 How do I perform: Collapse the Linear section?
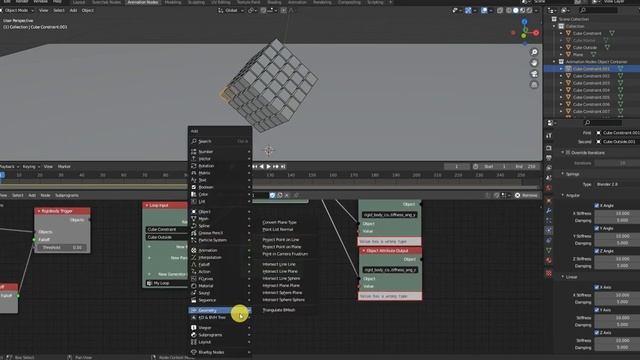tap(563, 277)
